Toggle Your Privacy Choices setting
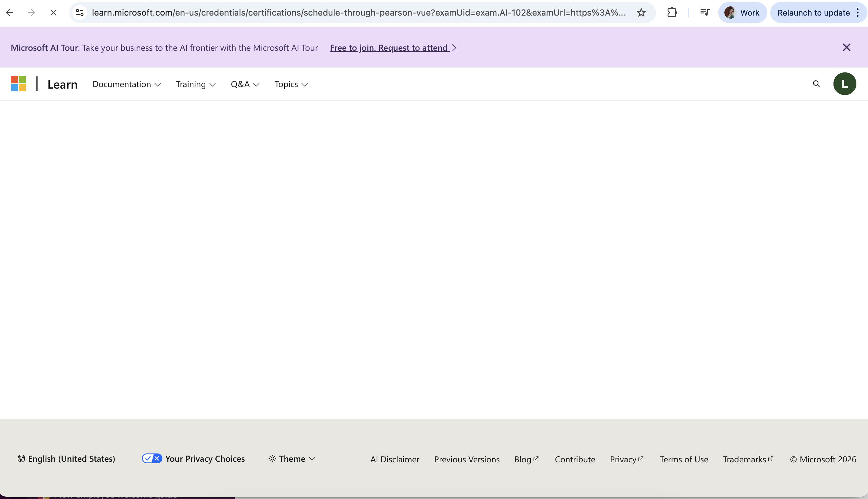The width and height of the screenshot is (868, 499). [x=152, y=458]
